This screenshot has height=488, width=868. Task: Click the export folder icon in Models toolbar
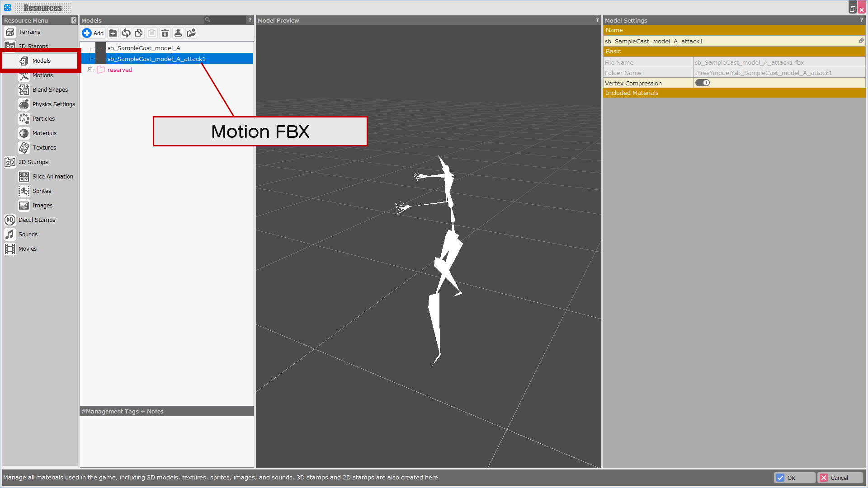191,33
